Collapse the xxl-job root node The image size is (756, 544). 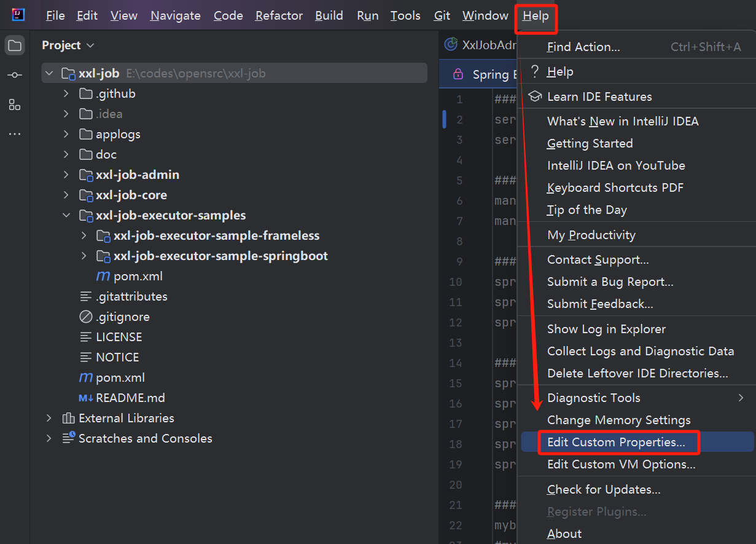pyautogui.click(x=49, y=73)
